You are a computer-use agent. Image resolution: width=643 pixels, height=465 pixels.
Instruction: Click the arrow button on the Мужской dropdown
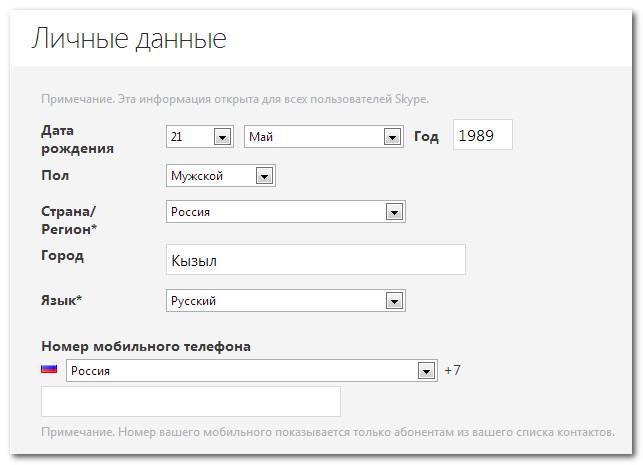264,176
